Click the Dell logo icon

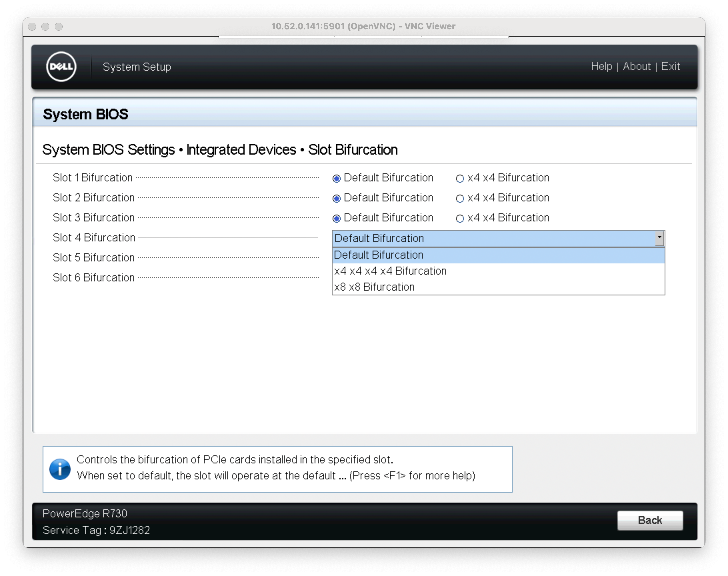[x=61, y=66]
